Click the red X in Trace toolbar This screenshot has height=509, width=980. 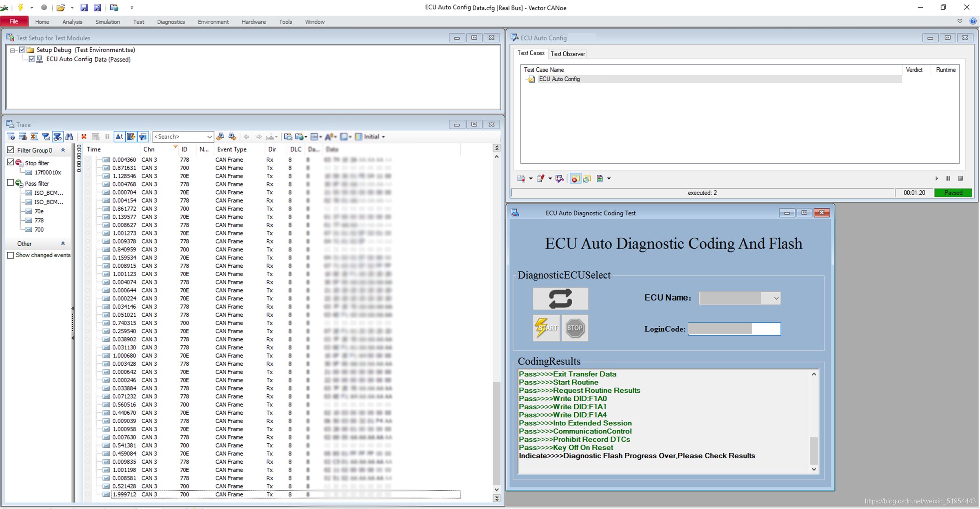84,137
